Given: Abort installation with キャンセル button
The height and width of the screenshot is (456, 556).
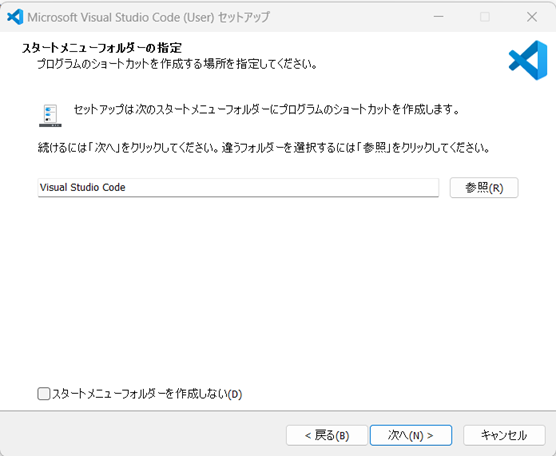Looking at the screenshot, I should 504,435.
